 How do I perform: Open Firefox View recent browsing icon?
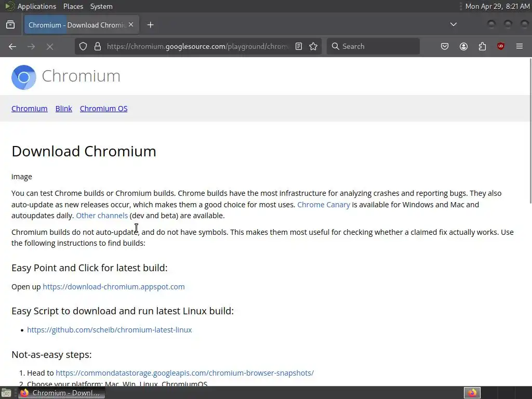coord(10,25)
